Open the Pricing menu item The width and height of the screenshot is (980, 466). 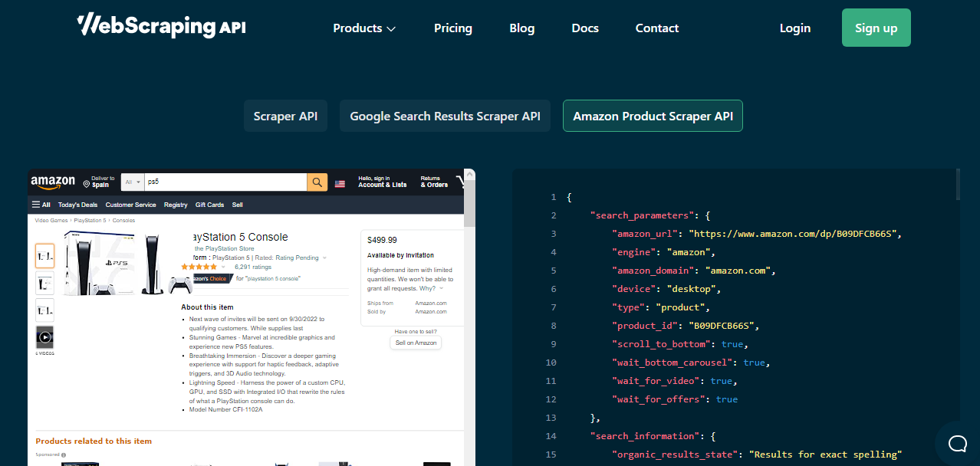click(x=452, y=28)
